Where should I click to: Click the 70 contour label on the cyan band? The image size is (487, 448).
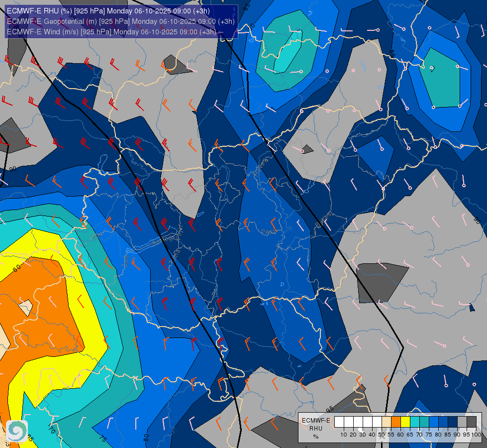click(52, 430)
